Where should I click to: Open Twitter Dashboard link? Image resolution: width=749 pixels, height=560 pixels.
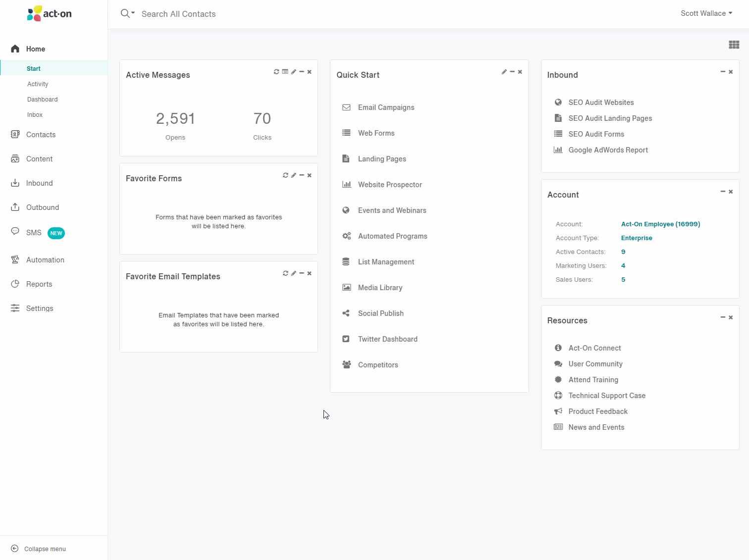(379, 339)
